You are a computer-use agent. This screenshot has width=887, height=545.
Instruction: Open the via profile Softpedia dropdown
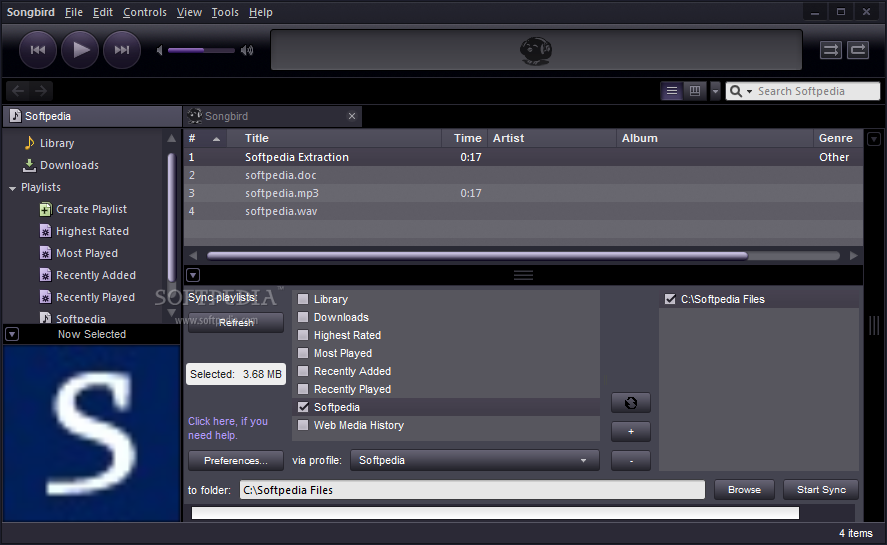click(475, 461)
